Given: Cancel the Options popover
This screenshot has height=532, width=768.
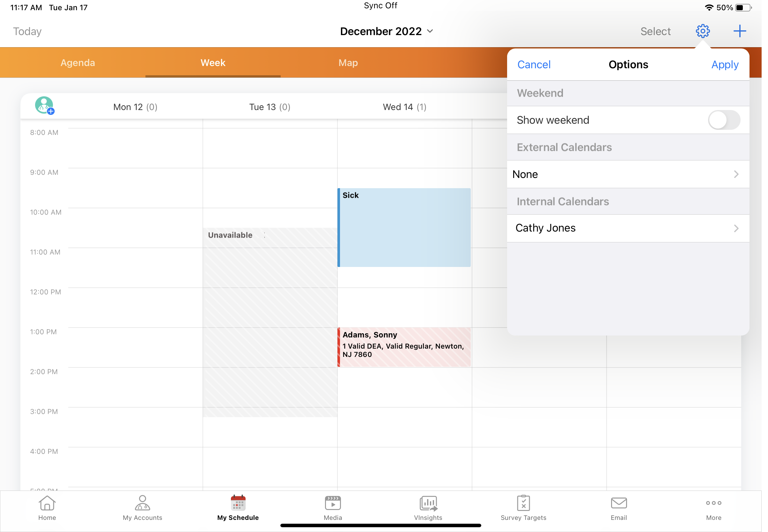Looking at the screenshot, I should (534, 65).
